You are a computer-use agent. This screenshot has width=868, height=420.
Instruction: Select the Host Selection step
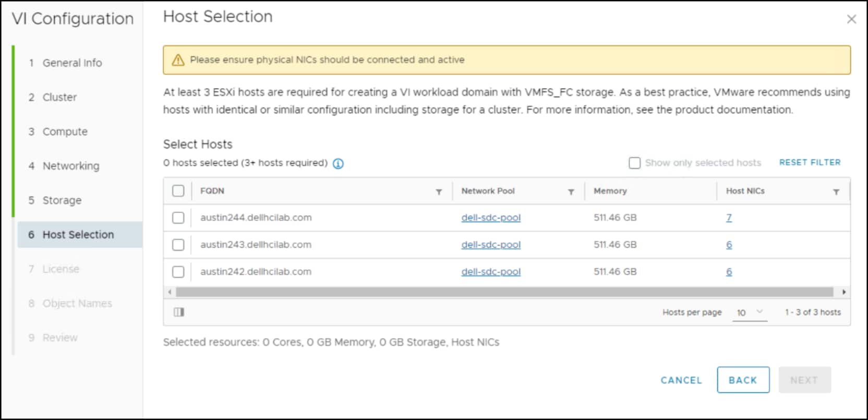click(80, 235)
